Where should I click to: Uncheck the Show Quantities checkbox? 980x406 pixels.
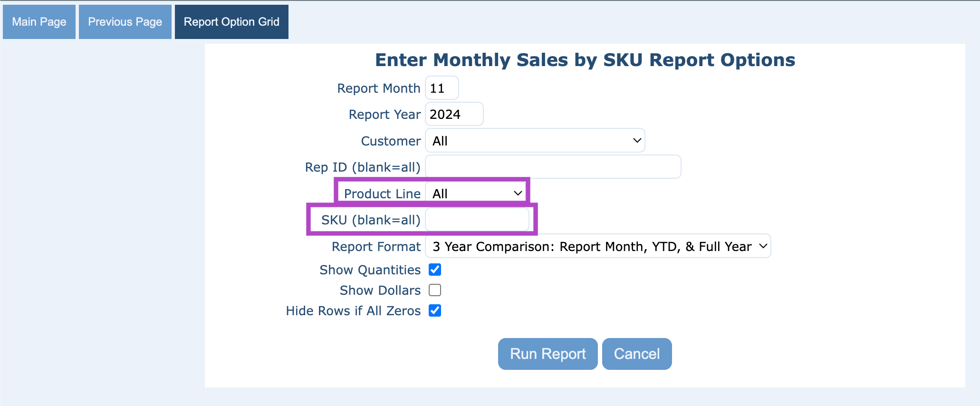pos(435,270)
